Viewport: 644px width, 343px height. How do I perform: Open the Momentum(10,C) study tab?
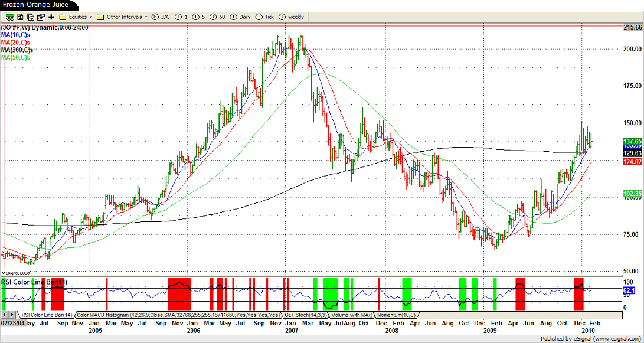[397, 315]
